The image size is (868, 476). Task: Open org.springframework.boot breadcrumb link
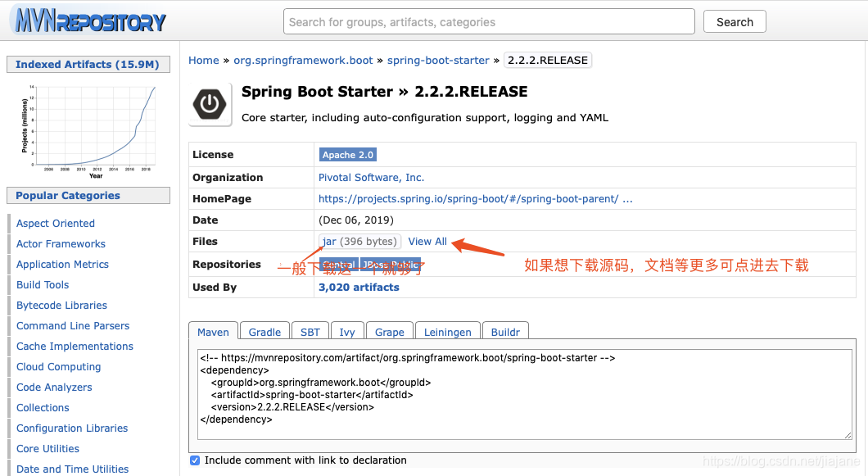click(303, 60)
